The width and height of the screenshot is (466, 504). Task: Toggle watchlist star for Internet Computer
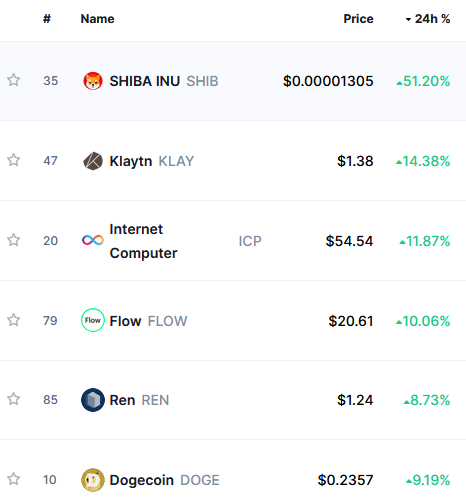tap(14, 240)
